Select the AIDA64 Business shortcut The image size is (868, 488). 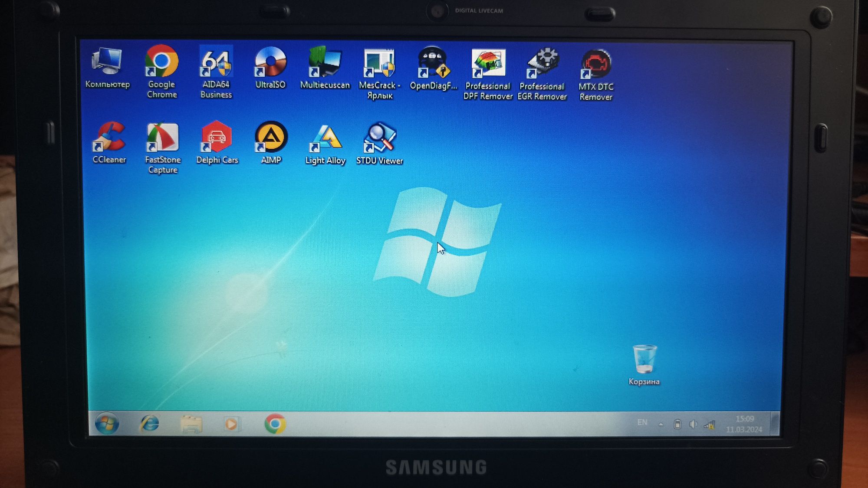[x=216, y=72]
